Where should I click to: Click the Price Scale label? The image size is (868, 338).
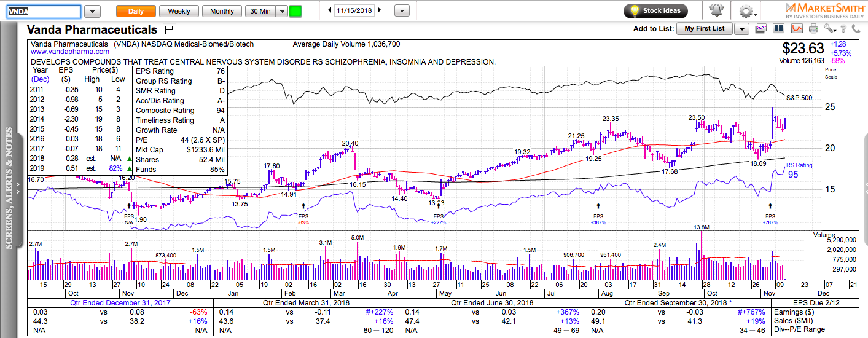click(x=831, y=73)
